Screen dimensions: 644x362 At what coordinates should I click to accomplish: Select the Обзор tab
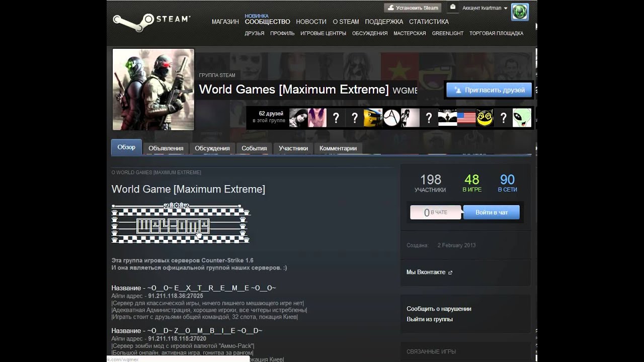click(x=126, y=147)
